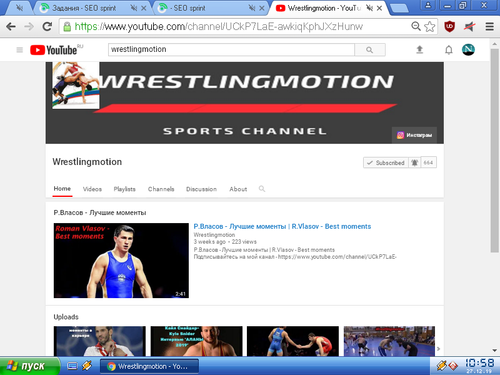500x375 pixels.
Task: Click the green padlock security icon
Action: tap(67, 27)
